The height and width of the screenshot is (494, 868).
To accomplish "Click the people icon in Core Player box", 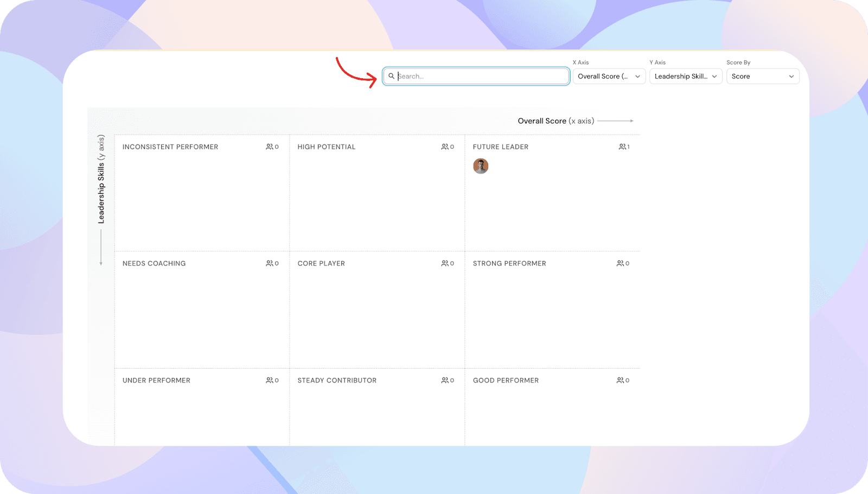I will tap(444, 264).
